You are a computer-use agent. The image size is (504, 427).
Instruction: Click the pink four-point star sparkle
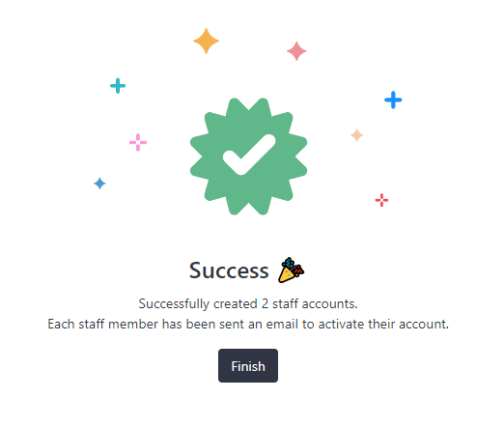296,51
